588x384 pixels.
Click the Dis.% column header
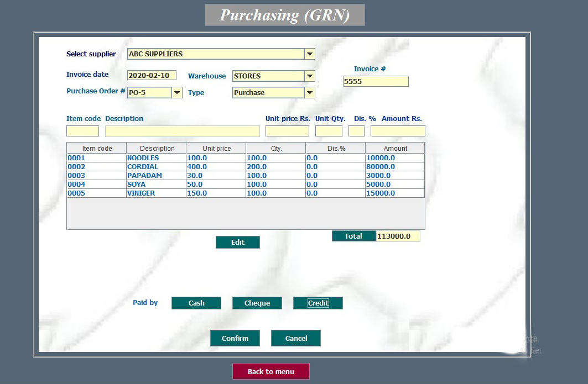pos(336,149)
